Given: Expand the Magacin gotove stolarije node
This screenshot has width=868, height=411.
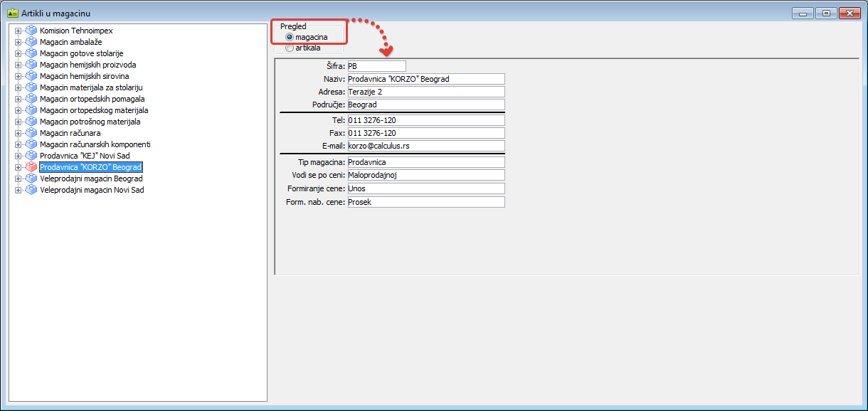Looking at the screenshot, I should pos(18,53).
